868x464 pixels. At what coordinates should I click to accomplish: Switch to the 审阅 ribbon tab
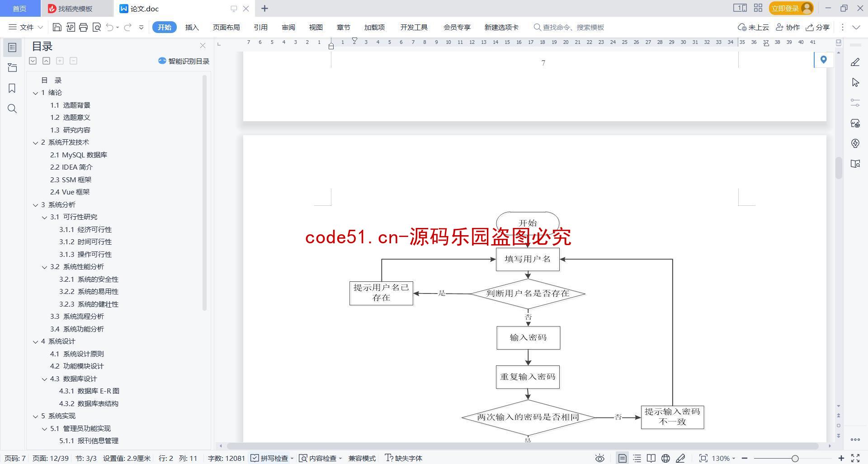click(x=288, y=27)
